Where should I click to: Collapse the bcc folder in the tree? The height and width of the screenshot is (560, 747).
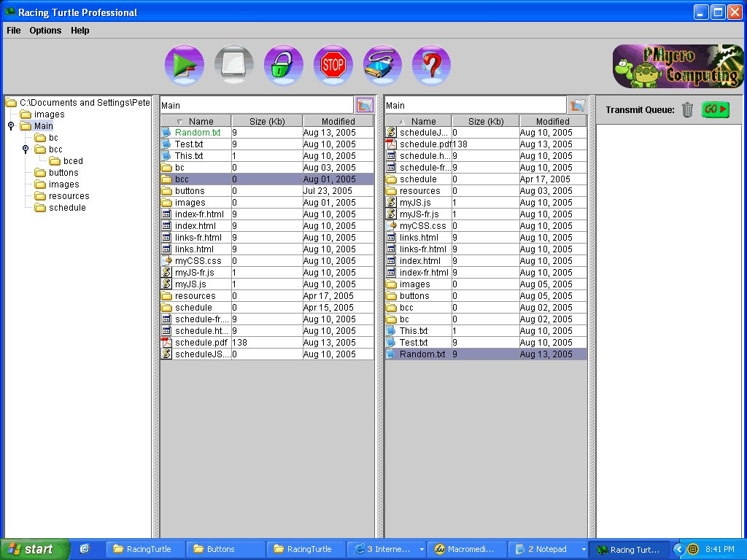coord(26,149)
